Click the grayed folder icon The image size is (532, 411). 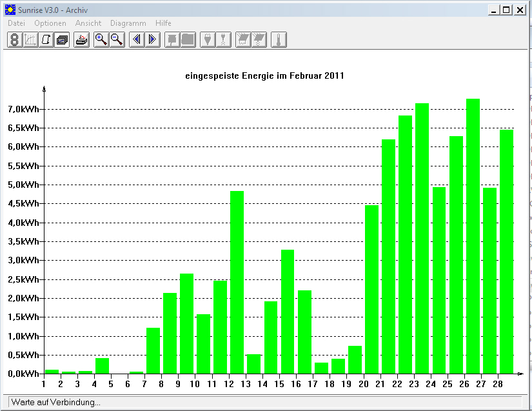[188, 40]
